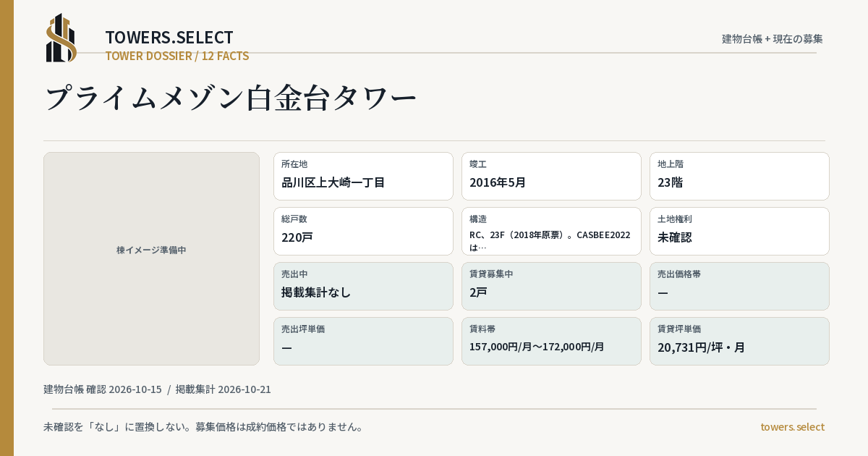Image resolution: width=868 pixels, height=456 pixels.
Task: Select the 売出中 掲載集計なし card
Action: click(x=363, y=286)
